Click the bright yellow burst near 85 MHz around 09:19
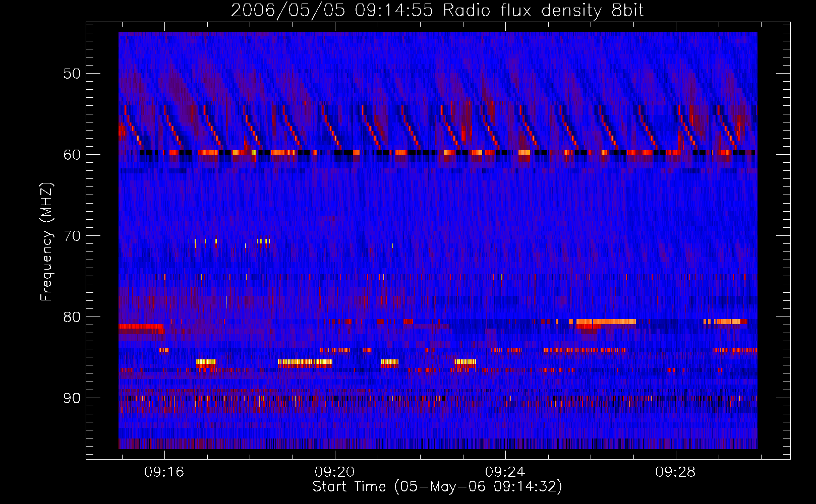816x504 pixels. tap(305, 362)
